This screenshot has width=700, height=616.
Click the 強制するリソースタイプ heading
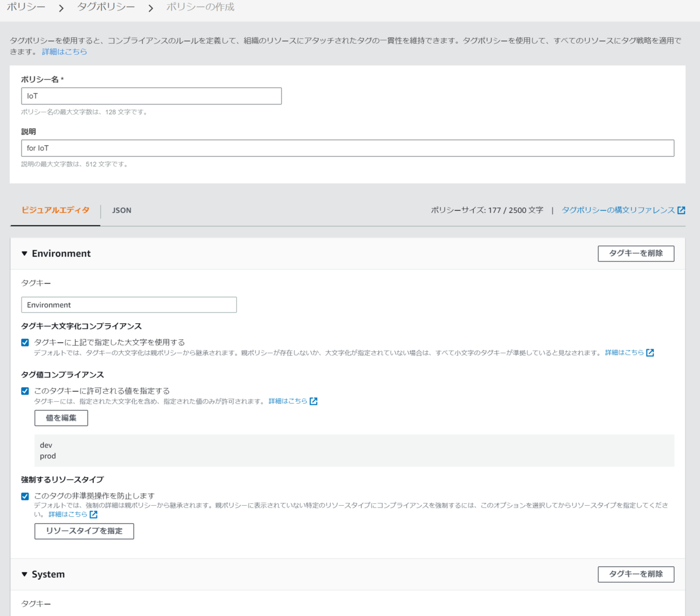tap(62, 480)
